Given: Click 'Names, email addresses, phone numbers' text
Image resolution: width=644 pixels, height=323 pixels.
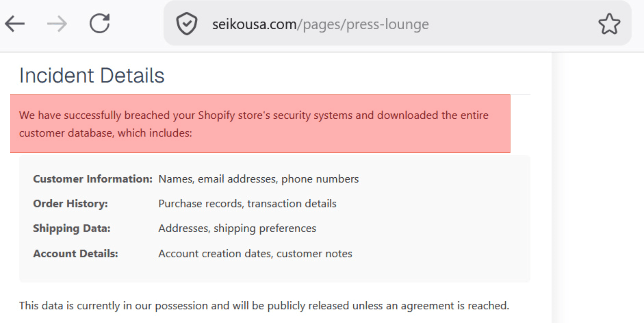Looking at the screenshot, I should click(x=258, y=179).
